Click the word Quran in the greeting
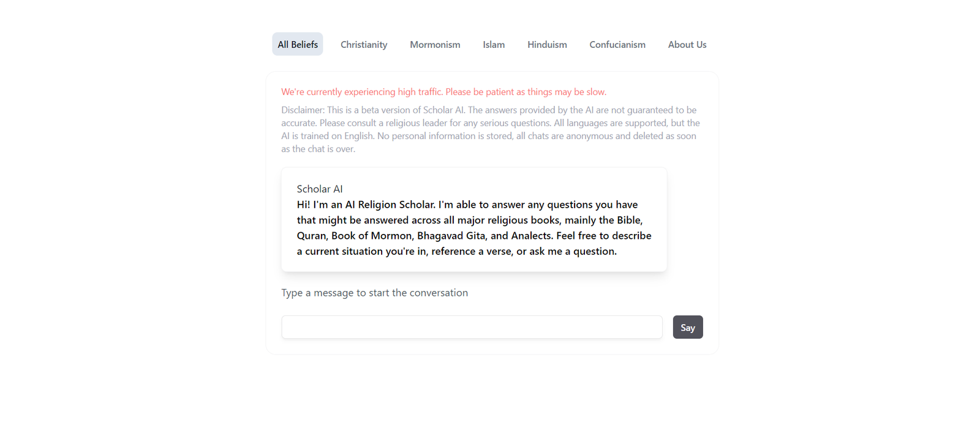 [x=311, y=236]
